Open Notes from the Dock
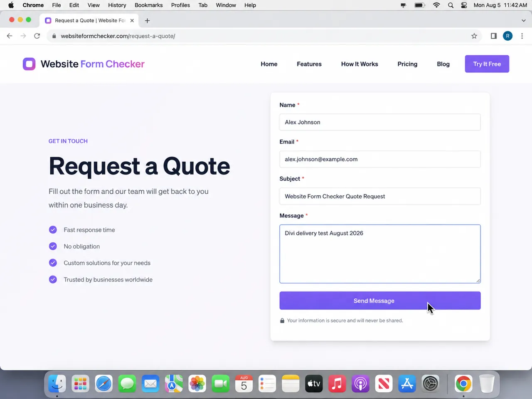This screenshot has width=532, height=399. pyautogui.click(x=291, y=384)
